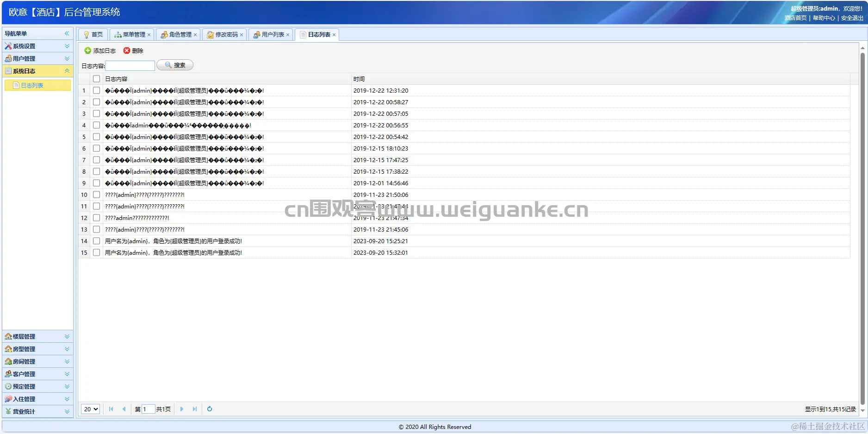Screen dimensions: 868x434
Task: Click the 系统设置 tools icon
Action: [x=8, y=46]
